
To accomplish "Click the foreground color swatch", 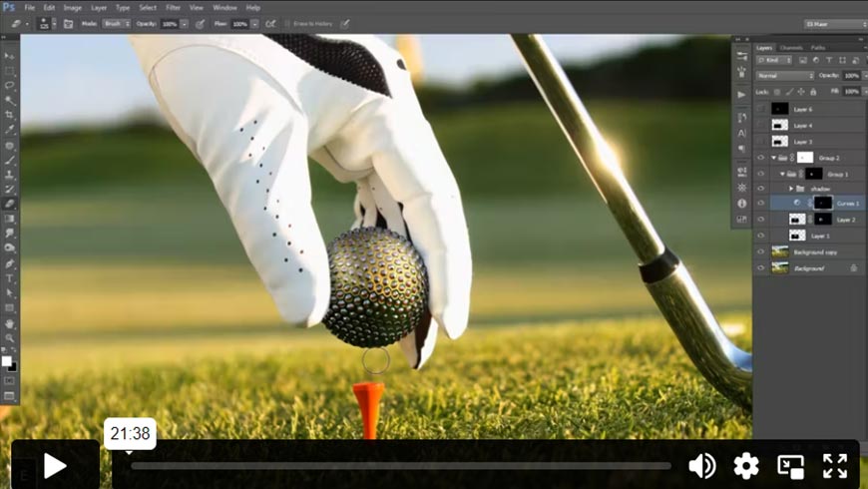I will 6,361.
